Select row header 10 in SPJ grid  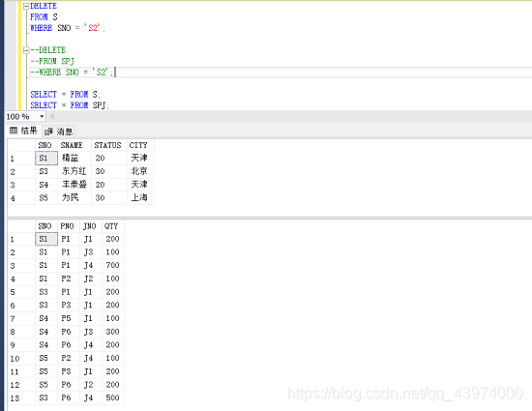21,358
